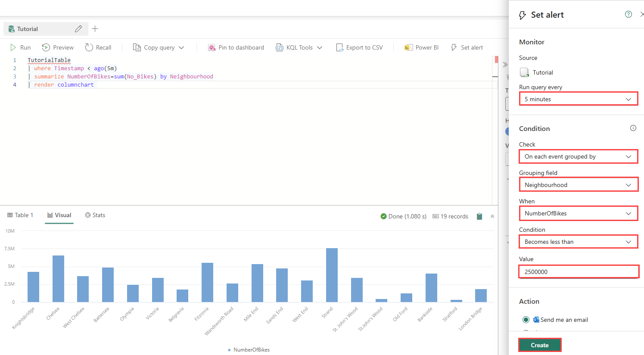Select the Send me an email radio button
This screenshot has width=644, height=355.
click(526, 320)
